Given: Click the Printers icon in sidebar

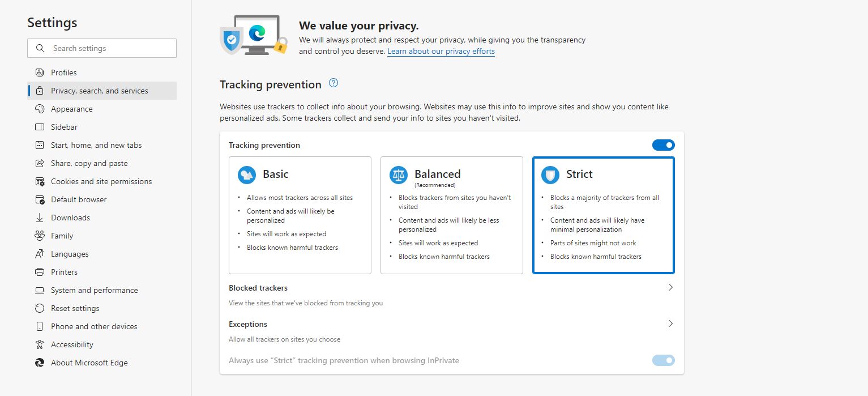Looking at the screenshot, I should [40, 272].
